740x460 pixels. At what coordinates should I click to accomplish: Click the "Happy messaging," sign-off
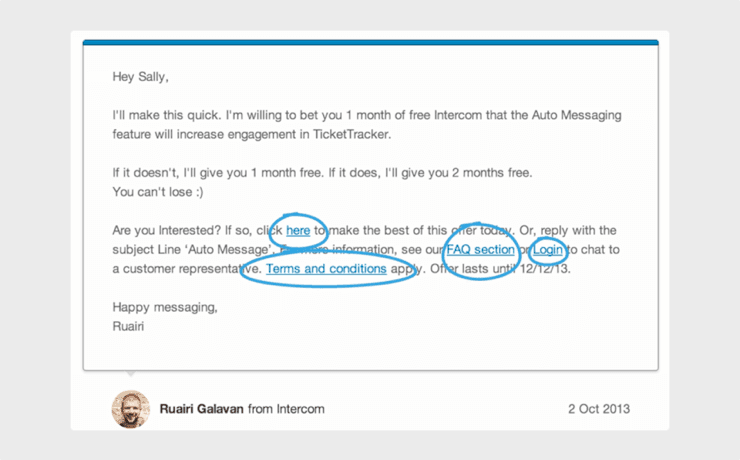165,307
